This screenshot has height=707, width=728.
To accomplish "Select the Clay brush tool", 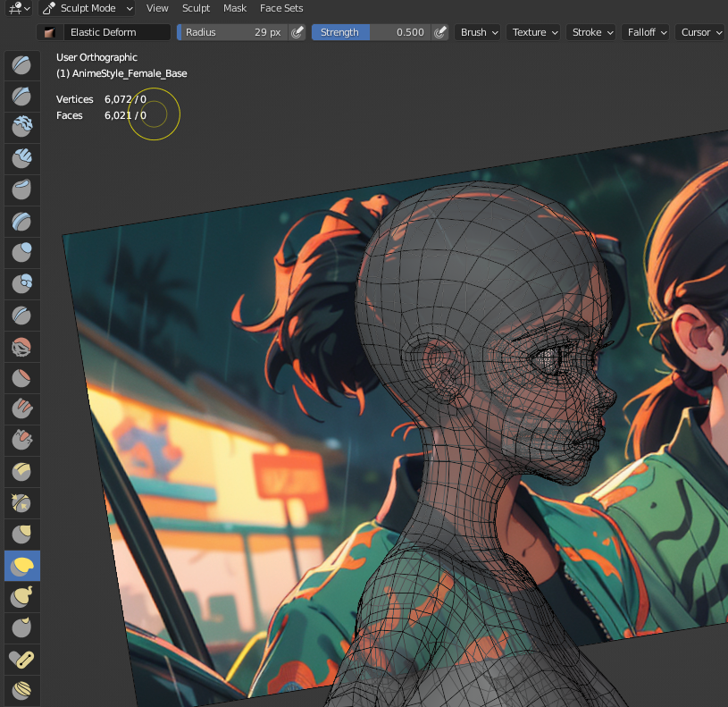I will pyautogui.click(x=21, y=127).
